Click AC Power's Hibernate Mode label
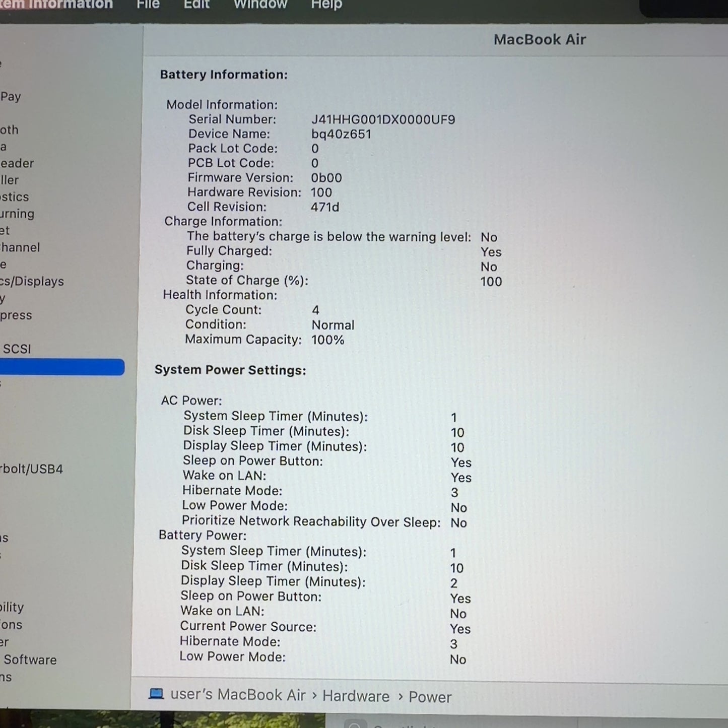This screenshot has height=728, width=728. click(x=232, y=490)
